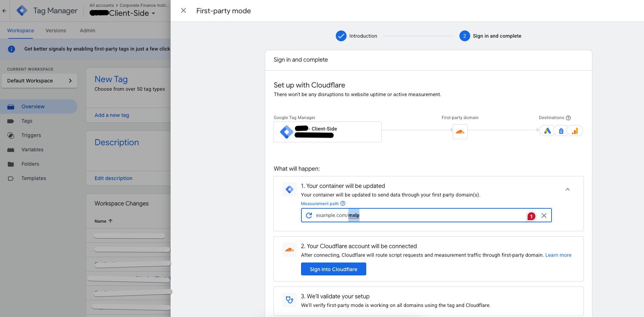Viewport: 644px width, 317px height.
Task: Open the Measurement path help icon
Action: 343,203
